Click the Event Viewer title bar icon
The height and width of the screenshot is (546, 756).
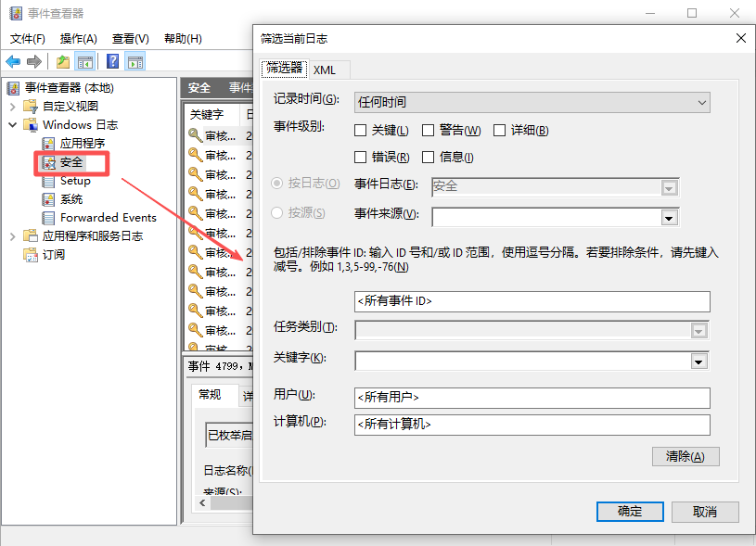pyautogui.click(x=16, y=13)
